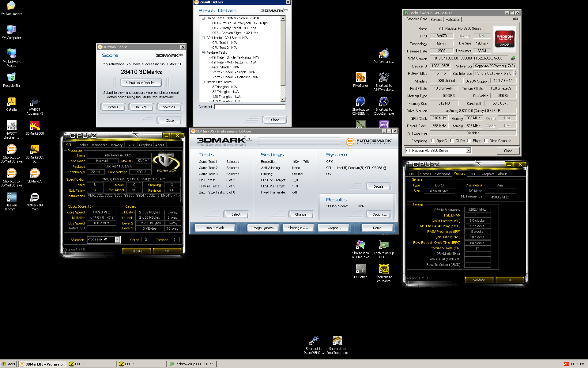
Task: Enable DirectCompute checkbox in GPU-Z
Action: pos(486,141)
